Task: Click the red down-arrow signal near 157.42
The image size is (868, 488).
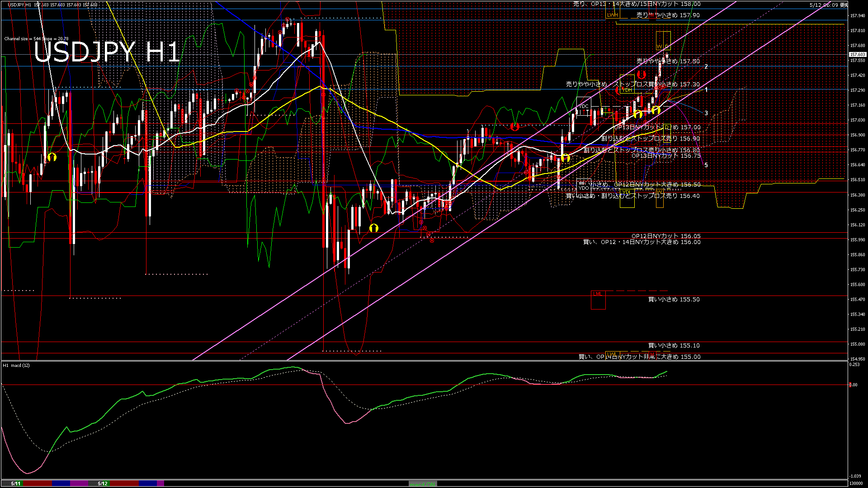Action: 641,75
